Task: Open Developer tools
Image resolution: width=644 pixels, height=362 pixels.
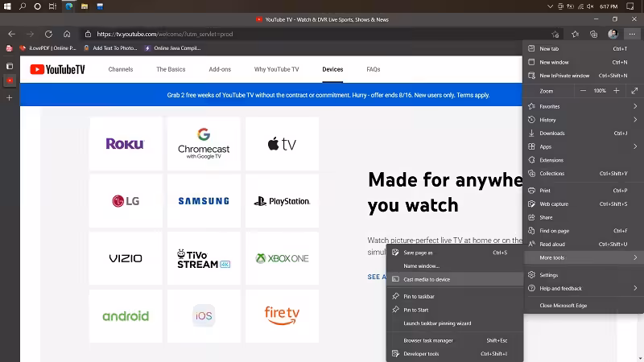Action: 455,354
